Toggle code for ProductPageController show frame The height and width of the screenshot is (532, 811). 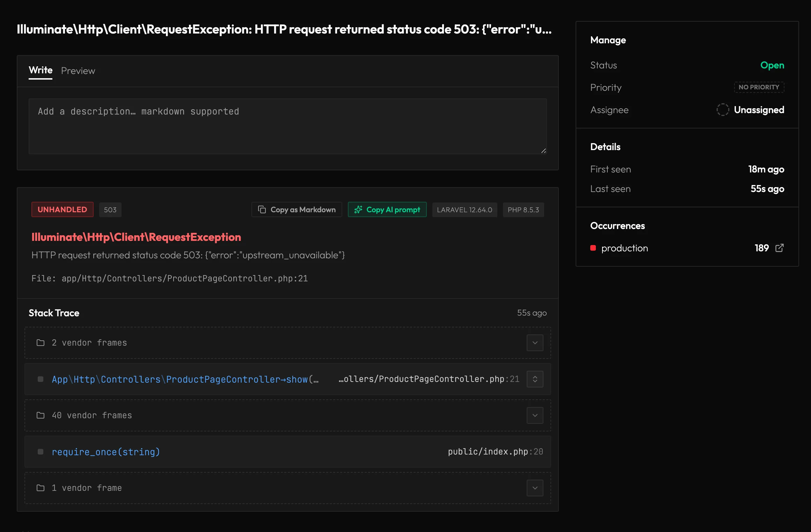[535, 379]
